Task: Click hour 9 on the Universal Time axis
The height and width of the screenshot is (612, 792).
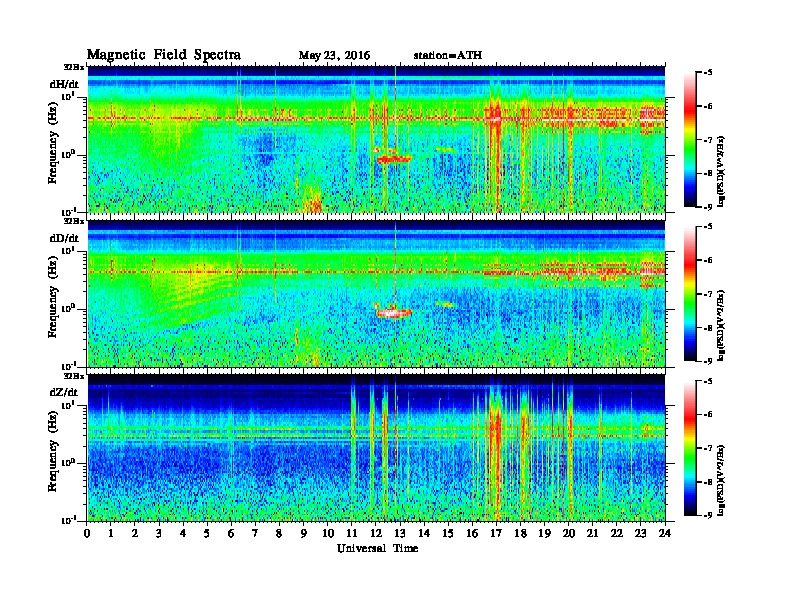Action: pos(304,533)
